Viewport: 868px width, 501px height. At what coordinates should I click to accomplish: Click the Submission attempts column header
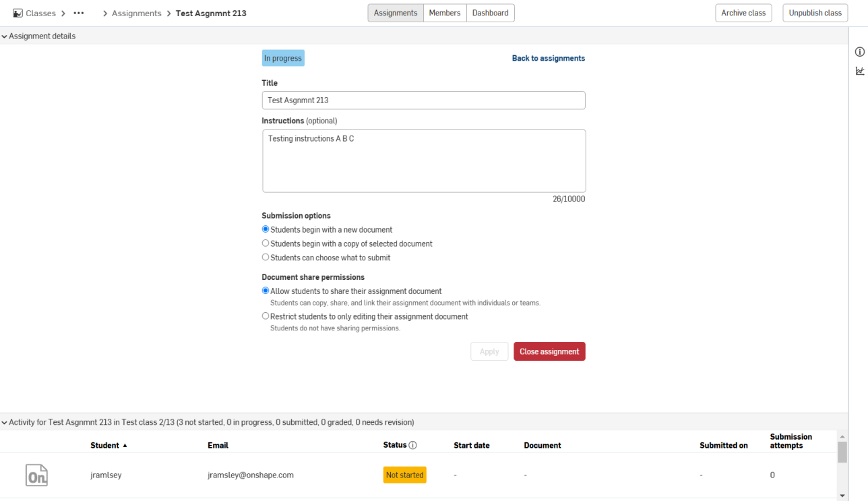pyautogui.click(x=791, y=441)
